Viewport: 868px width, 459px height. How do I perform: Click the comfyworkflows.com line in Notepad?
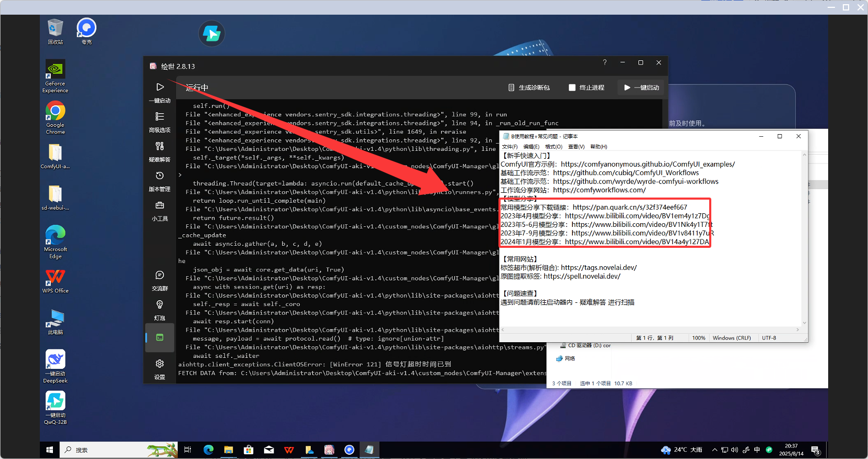[573, 190]
